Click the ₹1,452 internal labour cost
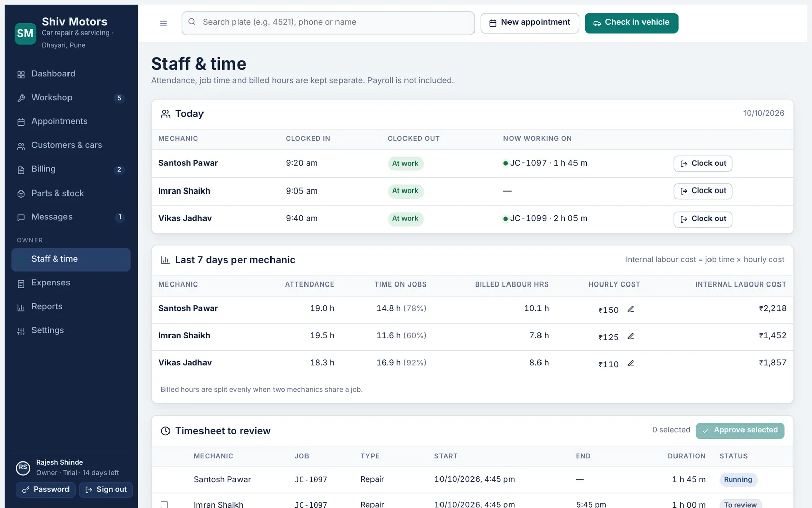 [x=772, y=336]
